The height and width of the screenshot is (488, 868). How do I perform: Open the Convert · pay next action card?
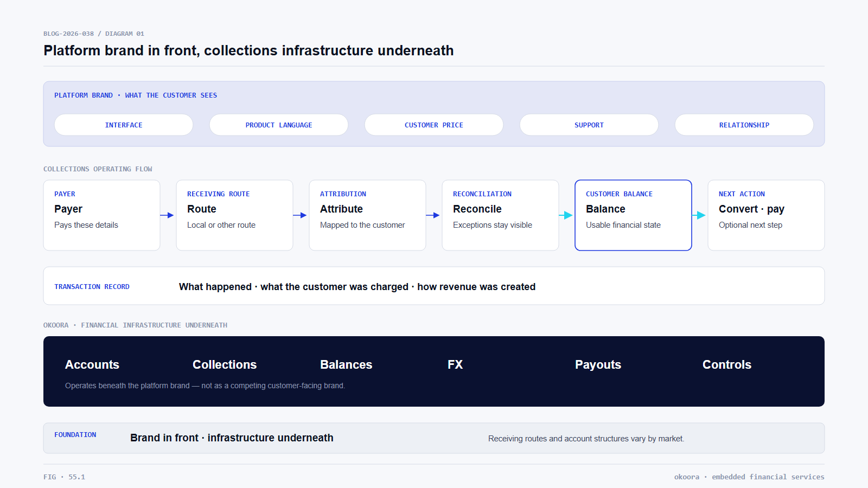tap(766, 215)
